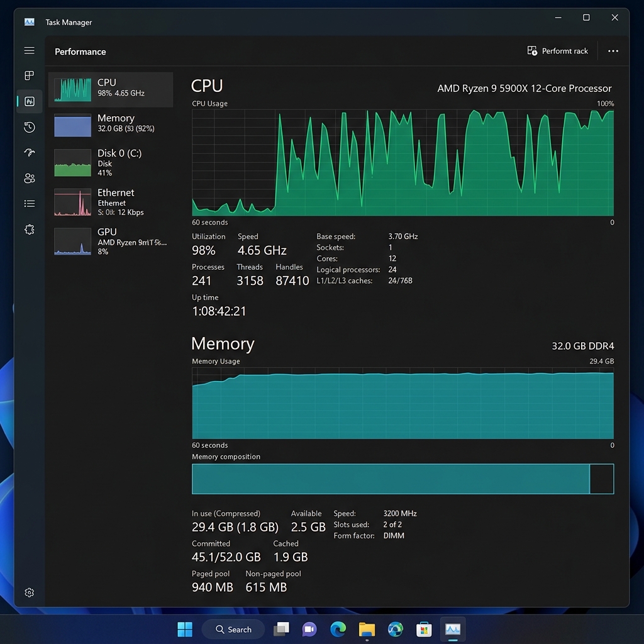644x644 pixels.
Task: Open the Chat app on taskbar
Action: (309, 629)
